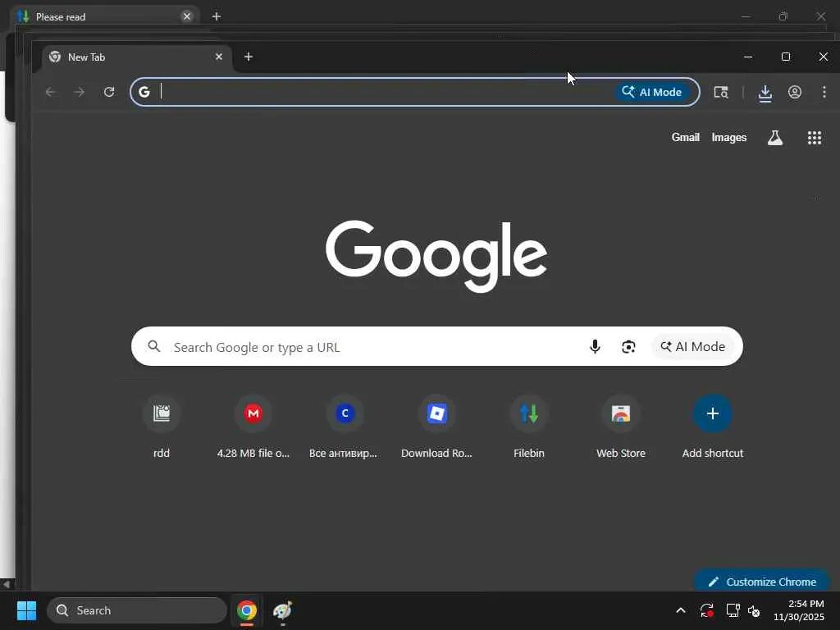Click the Chrome taskbar icon
This screenshot has height=630, width=840.
247,610
